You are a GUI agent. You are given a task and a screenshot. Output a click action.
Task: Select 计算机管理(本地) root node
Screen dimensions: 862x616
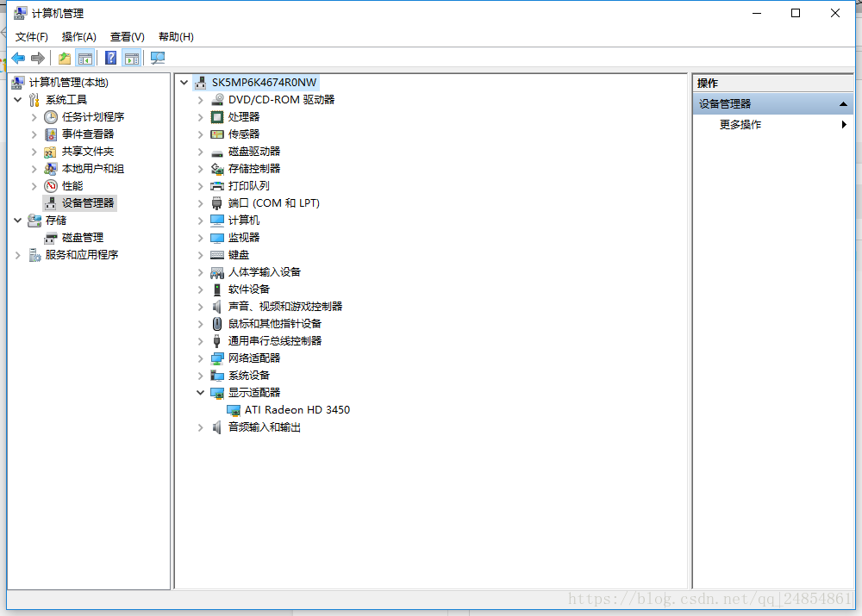point(69,83)
